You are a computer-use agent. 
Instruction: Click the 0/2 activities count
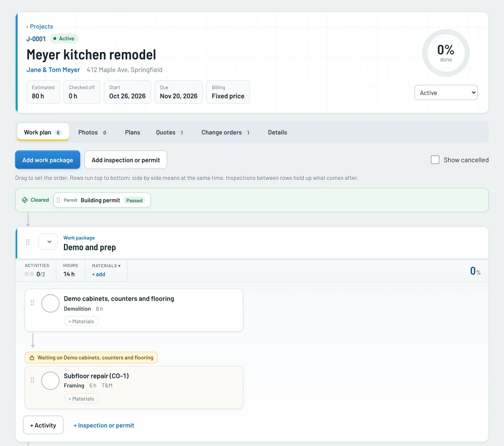(x=41, y=274)
